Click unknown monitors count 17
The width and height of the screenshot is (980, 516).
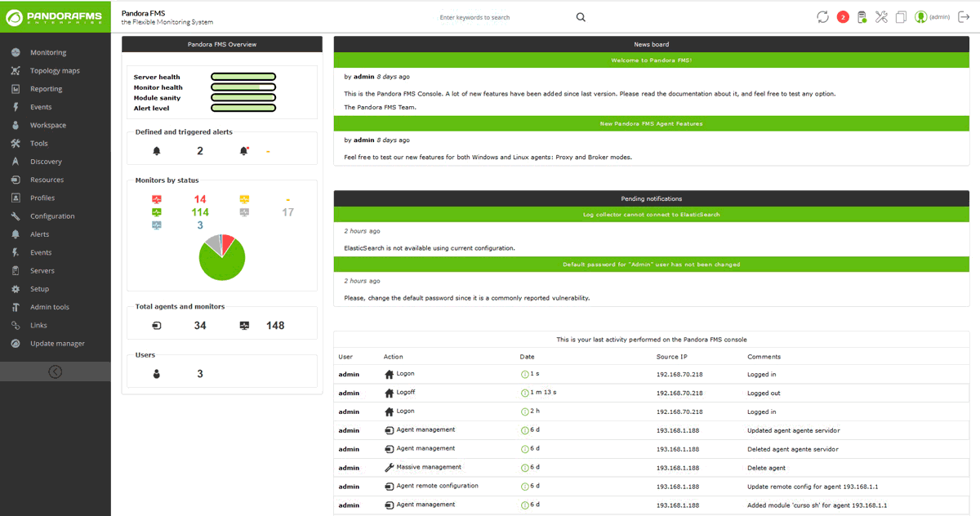(287, 212)
